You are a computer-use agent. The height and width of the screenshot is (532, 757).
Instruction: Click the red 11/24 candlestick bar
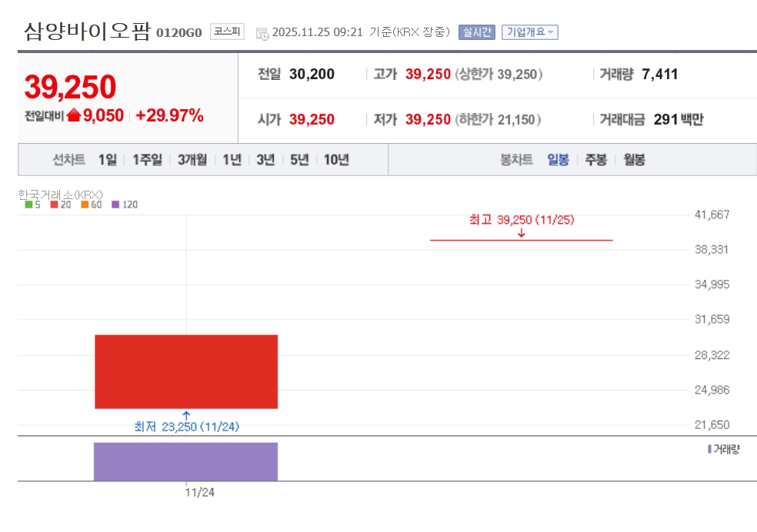186,371
